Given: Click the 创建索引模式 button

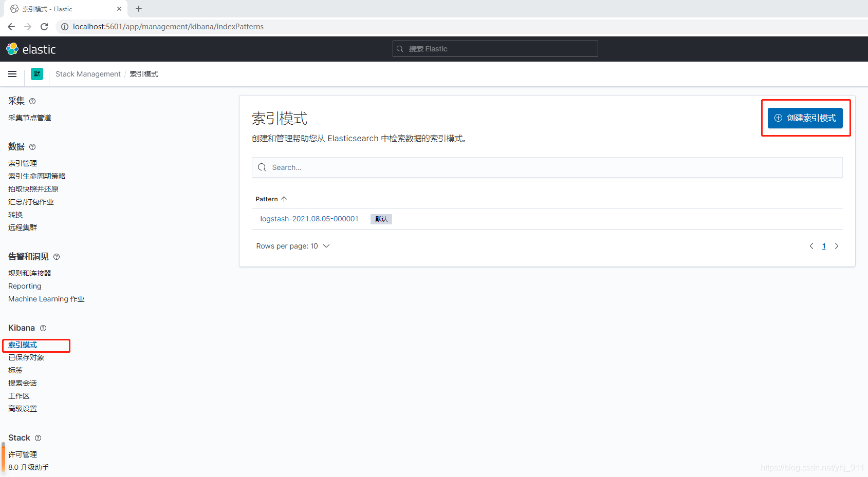Looking at the screenshot, I should [805, 118].
